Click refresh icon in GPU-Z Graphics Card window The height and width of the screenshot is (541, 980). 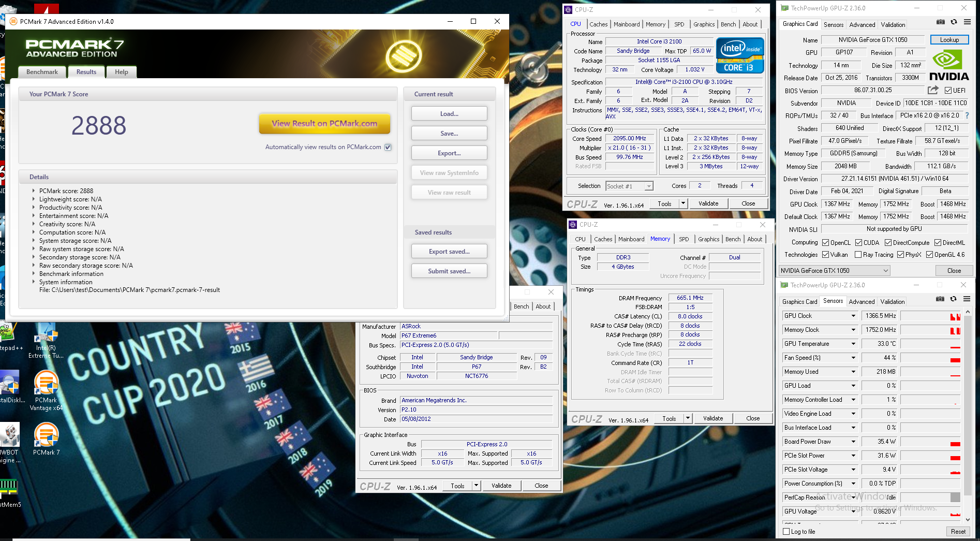(954, 22)
